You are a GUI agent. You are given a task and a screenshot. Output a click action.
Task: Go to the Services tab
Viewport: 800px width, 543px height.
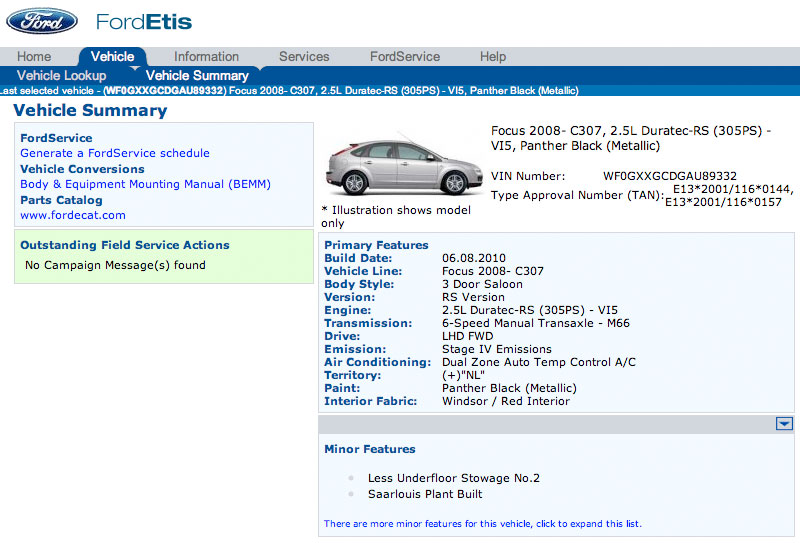point(304,56)
